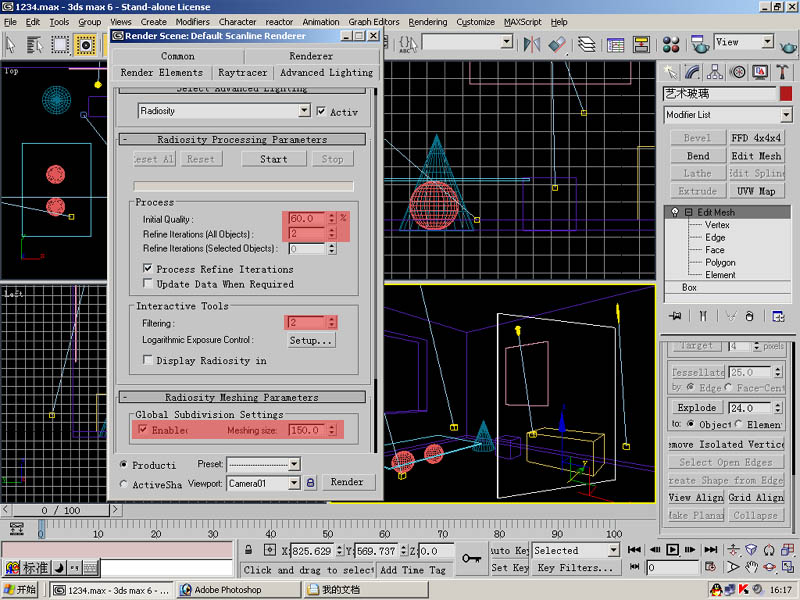Open the Named Selection Sets dropdown
The width and height of the screenshot is (800, 600).
tap(506, 41)
